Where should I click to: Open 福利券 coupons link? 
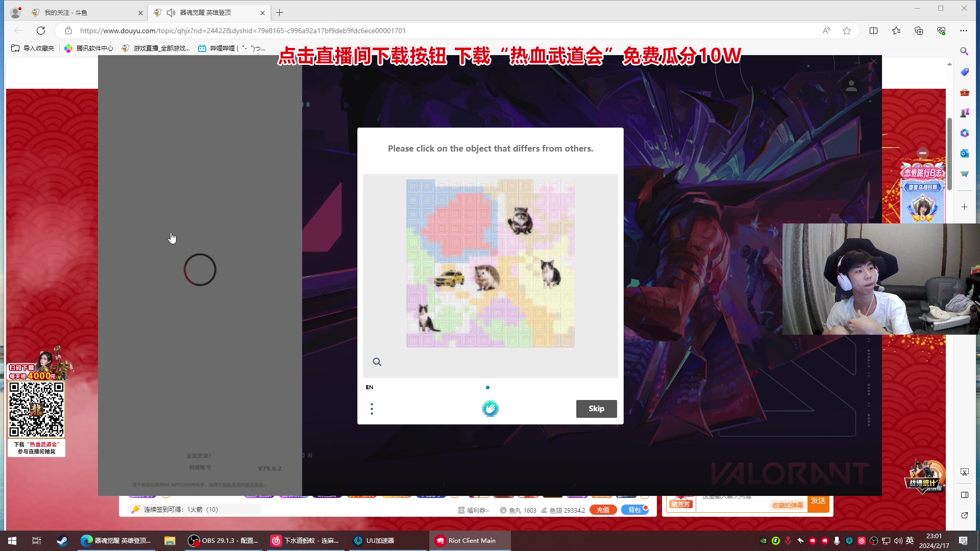click(x=473, y=510)
